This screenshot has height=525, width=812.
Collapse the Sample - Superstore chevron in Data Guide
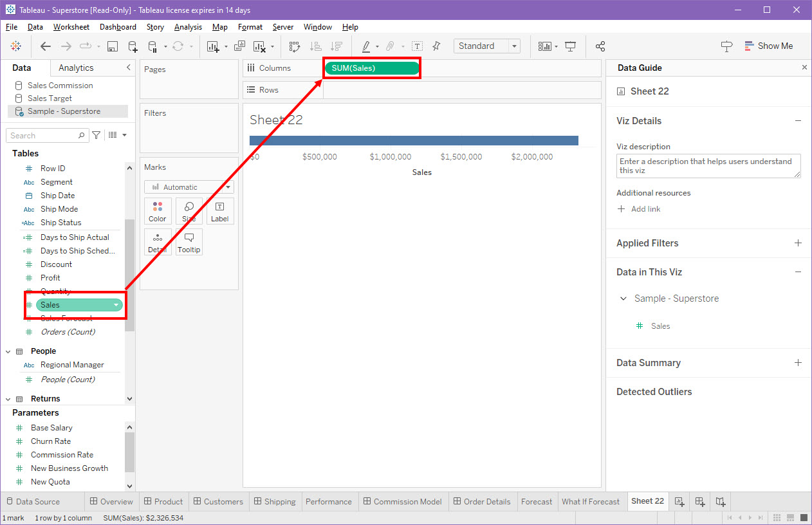point(623,299)
